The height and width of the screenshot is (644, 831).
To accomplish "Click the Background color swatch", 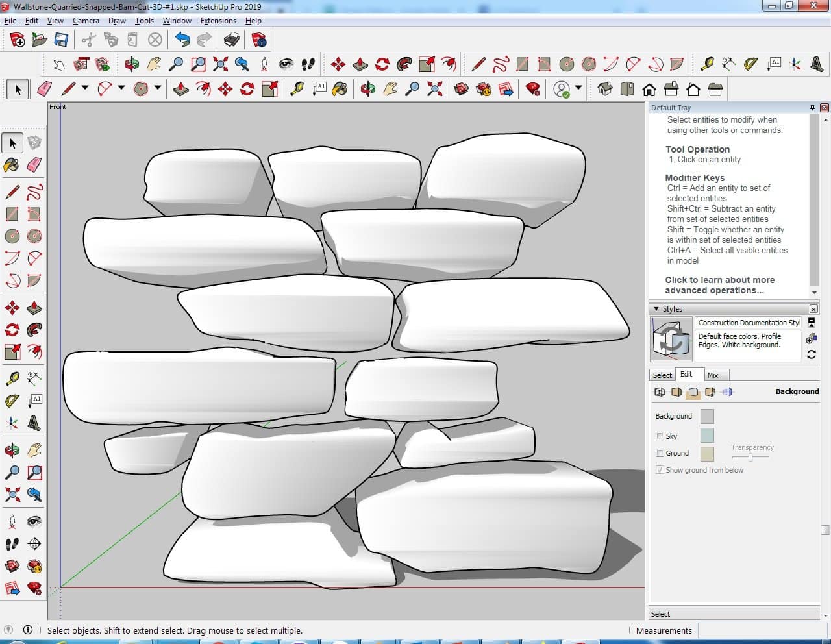I will (x=707, y=416).
